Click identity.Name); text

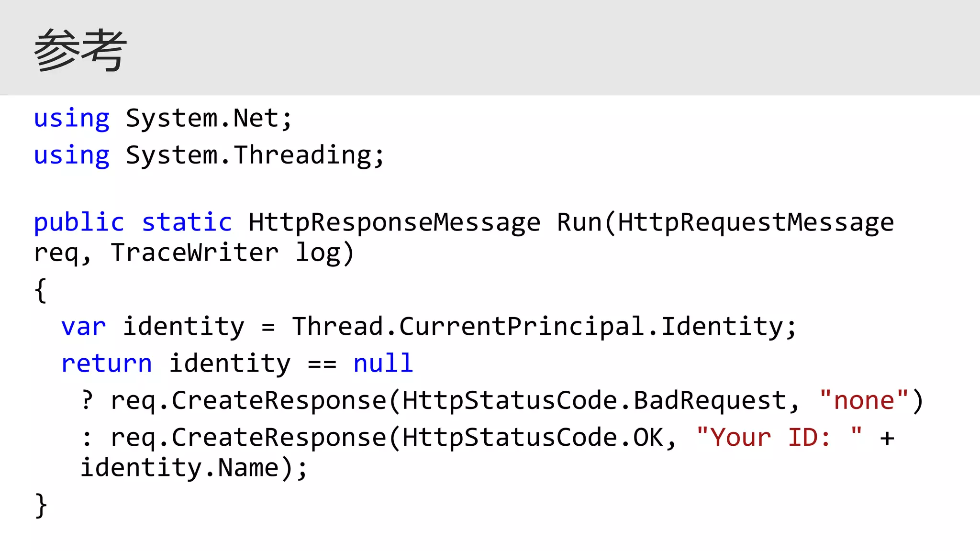click(194, 468)
